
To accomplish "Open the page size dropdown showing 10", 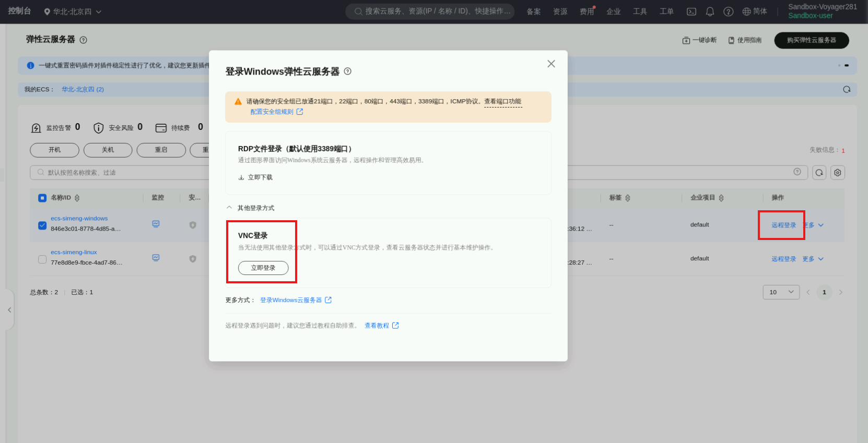I will tap(781, 292).
